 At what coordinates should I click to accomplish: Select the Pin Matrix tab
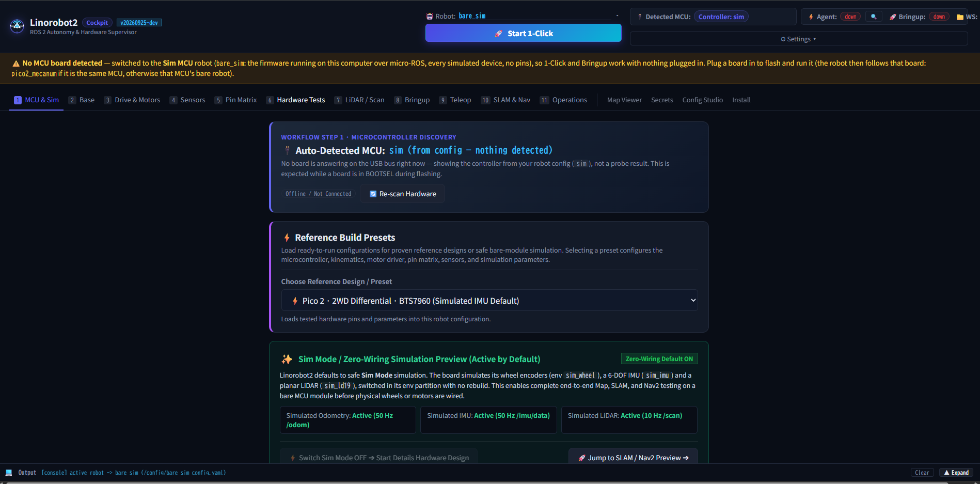[236, 100]
